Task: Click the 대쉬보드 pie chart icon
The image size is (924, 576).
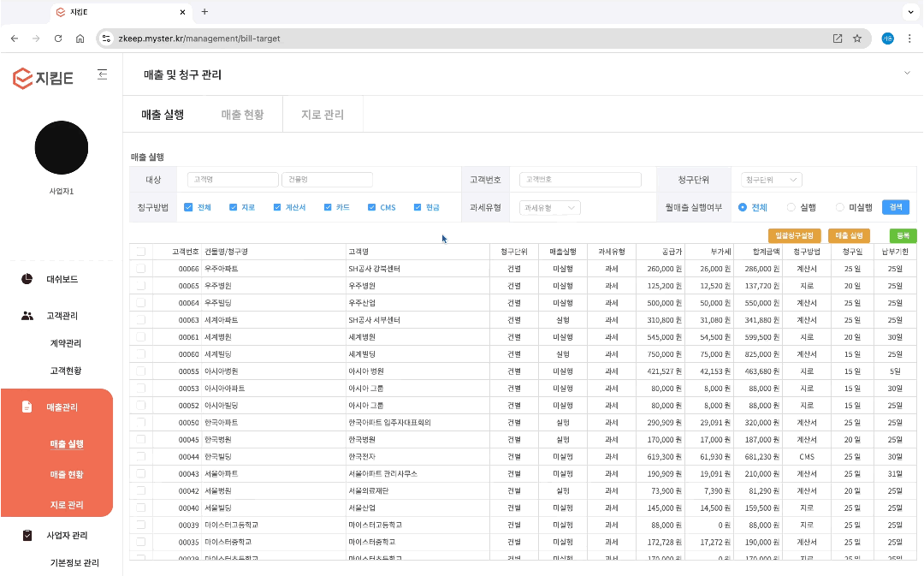Action: [x=27, y=279]
